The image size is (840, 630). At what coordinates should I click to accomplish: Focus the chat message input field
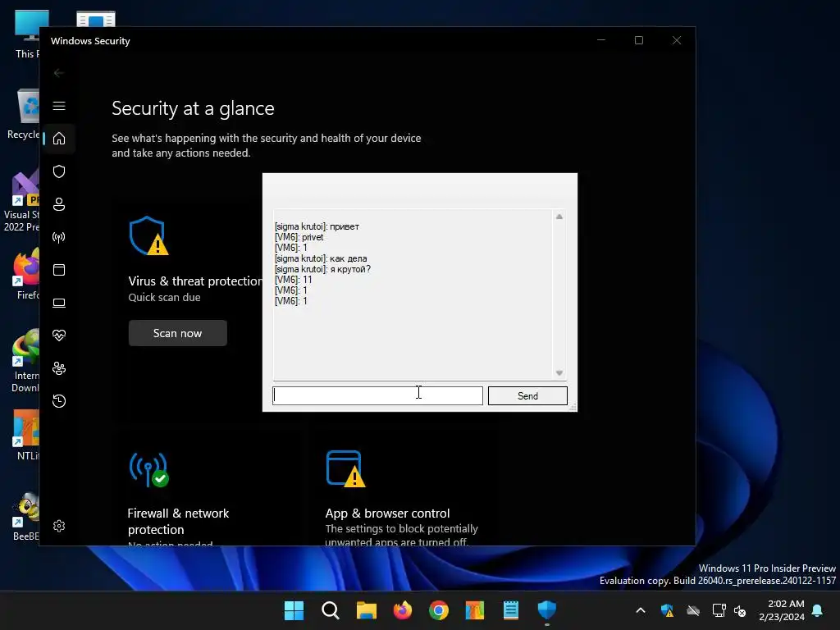point(377,395)
